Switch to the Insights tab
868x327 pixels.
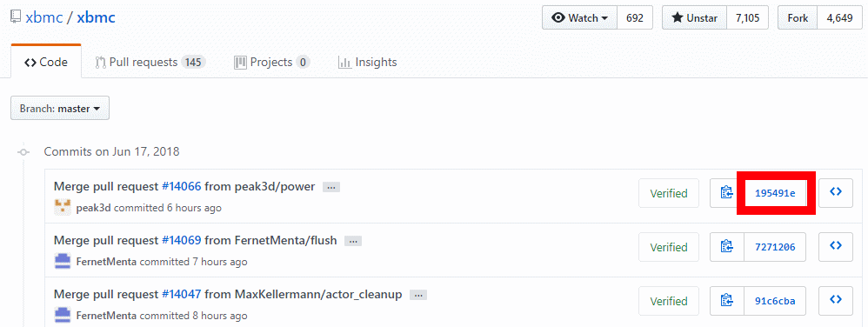click(368, 62)
